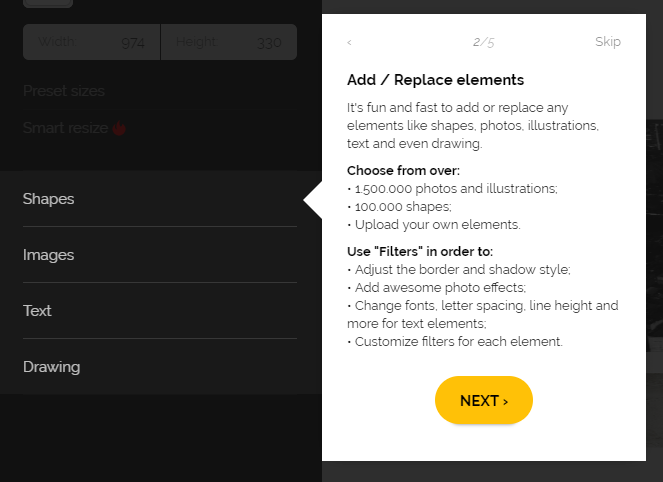
Task: Select the canvas photo at the right edge
Action: coord(655,236)
